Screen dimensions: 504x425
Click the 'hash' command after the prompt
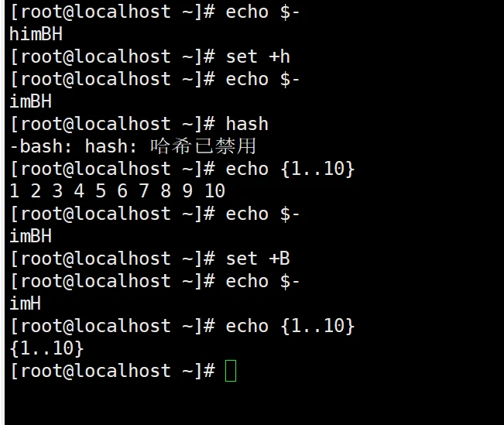click(x=247, y=124)
